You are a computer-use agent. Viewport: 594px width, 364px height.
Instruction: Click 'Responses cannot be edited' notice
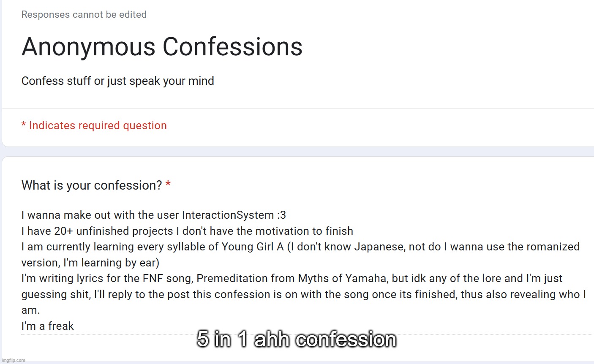pyautogui.click(x=84, y=14)
